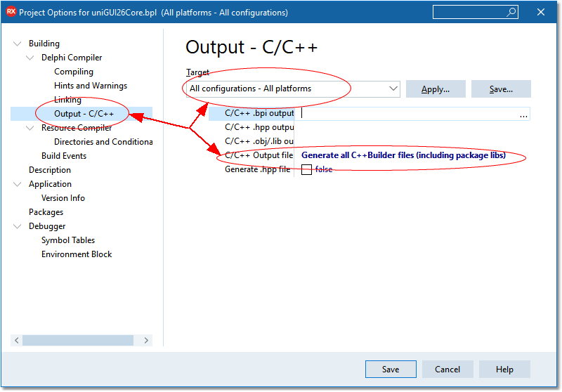Image resolution: width=562 pixels, height=392 pixels.
Task: Collapse the Debugger tree node
Action: click(17, 226)
